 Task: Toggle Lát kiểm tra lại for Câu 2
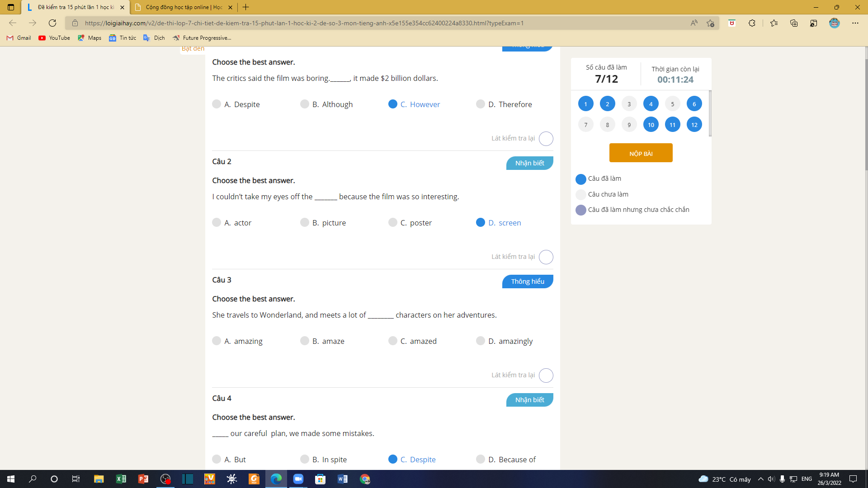coord(546,257)
